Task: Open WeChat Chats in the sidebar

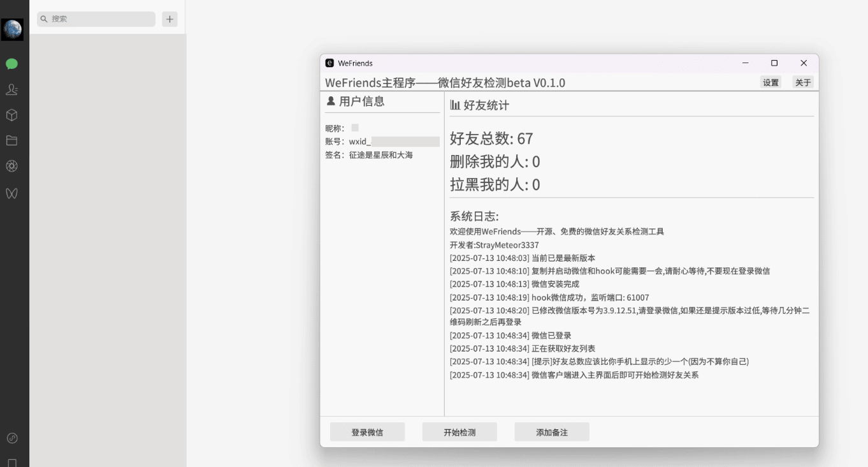Action: 13,64
